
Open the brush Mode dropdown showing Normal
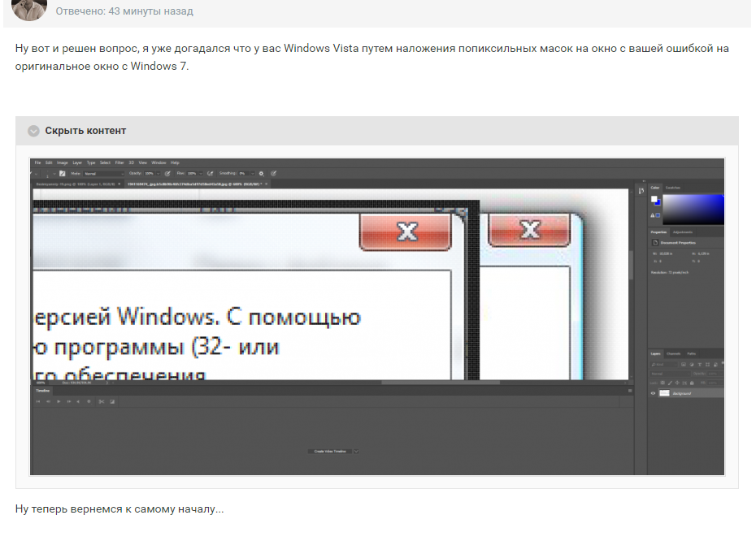point(102,174)
